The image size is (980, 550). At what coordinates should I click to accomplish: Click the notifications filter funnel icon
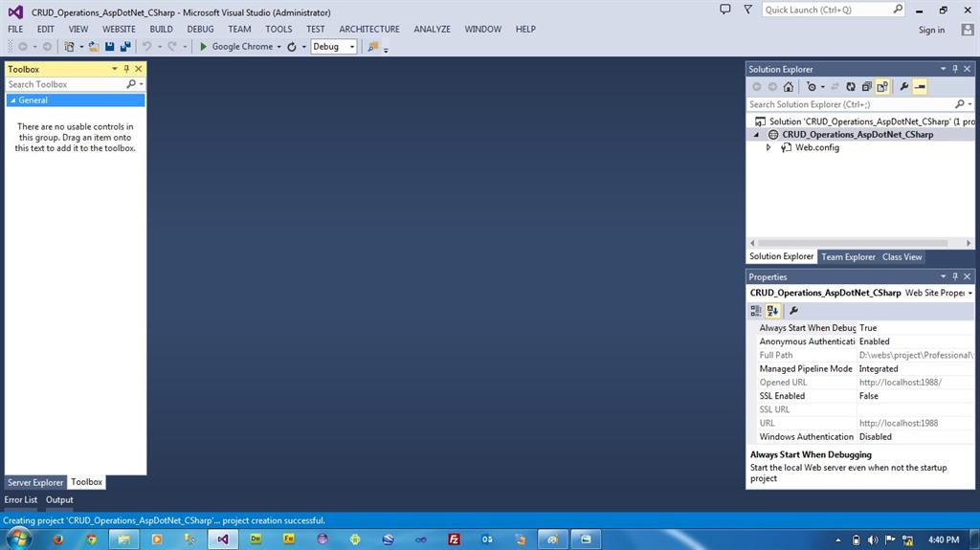point(747,10)
